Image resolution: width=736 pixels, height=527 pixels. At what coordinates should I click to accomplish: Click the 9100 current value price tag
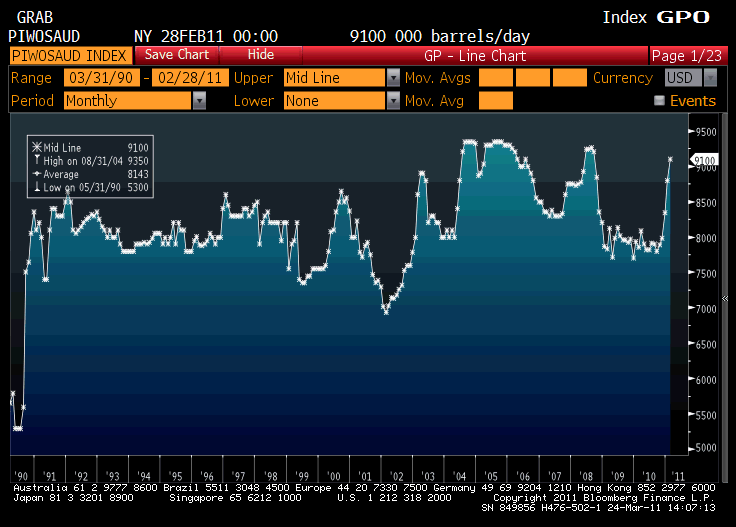click(705, 160)
